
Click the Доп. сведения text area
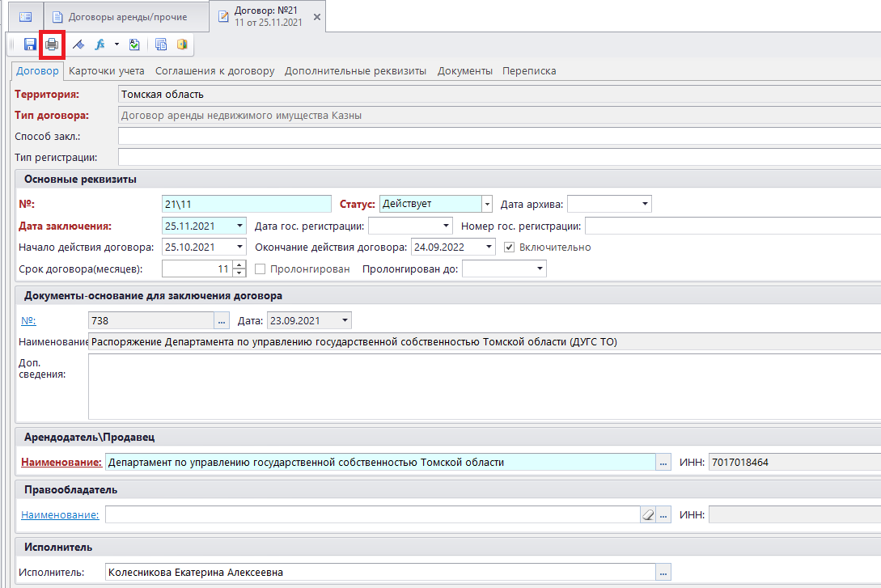pos(485,387)
